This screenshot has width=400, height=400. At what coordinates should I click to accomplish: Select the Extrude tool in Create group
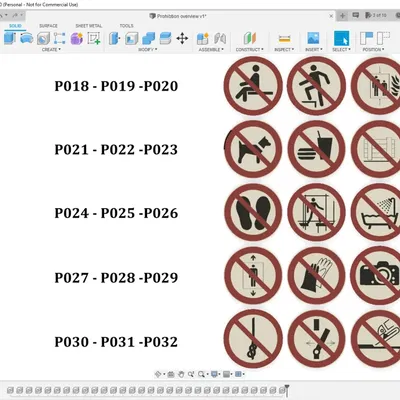[x=10, y=38]
